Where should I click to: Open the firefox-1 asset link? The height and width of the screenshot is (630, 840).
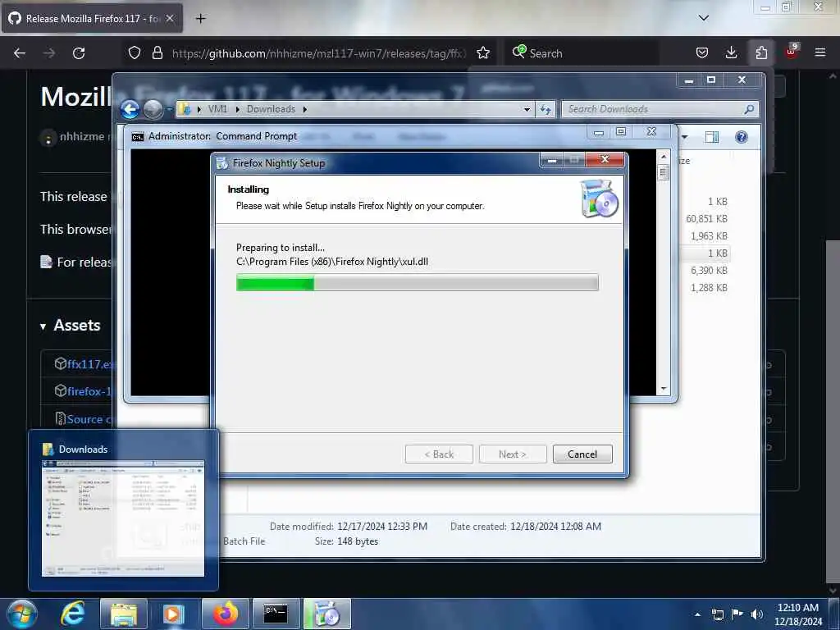coord(89,391)
